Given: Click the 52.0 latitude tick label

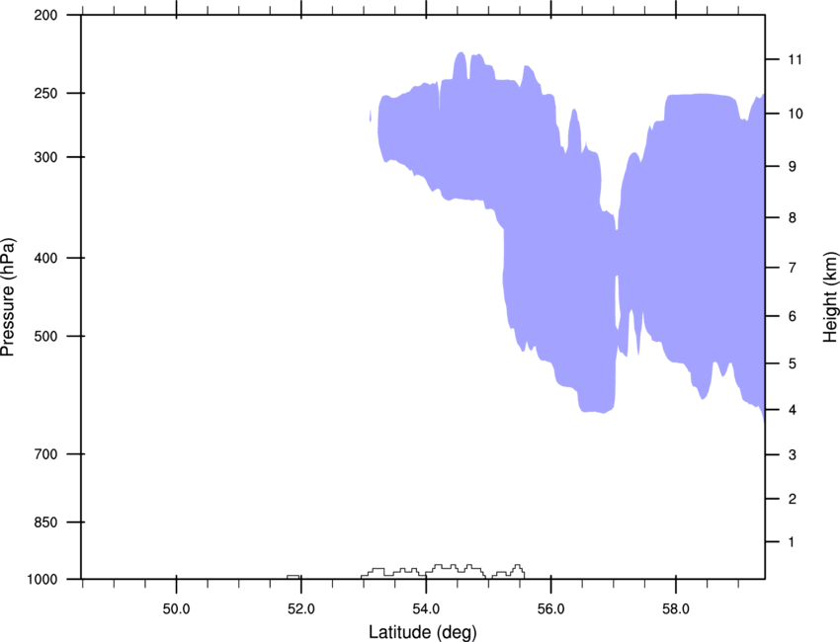Looking at the screenshot, I should [301, 609].
